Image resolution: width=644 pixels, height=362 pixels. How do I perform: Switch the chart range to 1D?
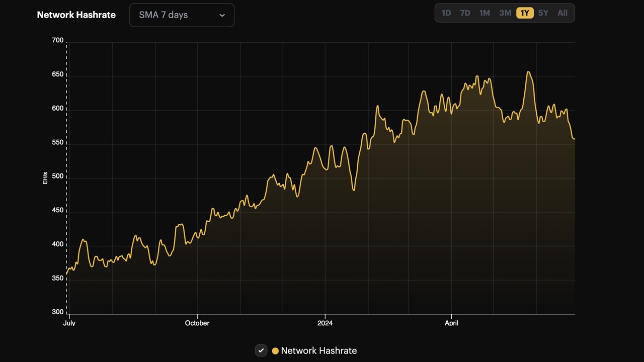pyautogui.click(x=446, y=13)
